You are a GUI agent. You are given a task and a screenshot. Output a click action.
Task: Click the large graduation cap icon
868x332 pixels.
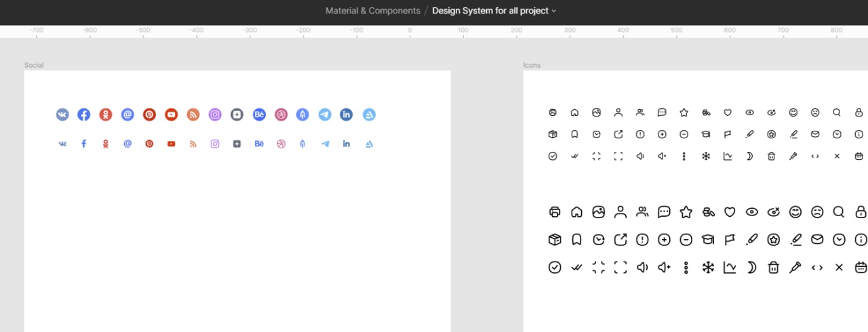coord(708,239)
